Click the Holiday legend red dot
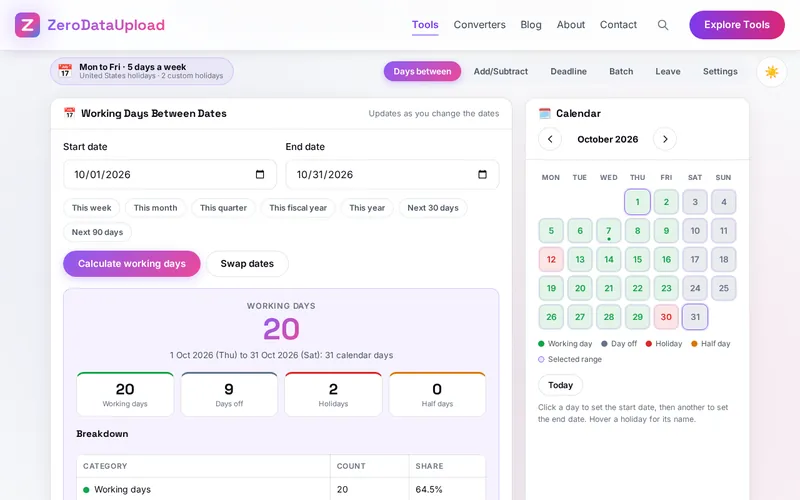Screen dimensions: 800x500 click(x=648, y=344)
